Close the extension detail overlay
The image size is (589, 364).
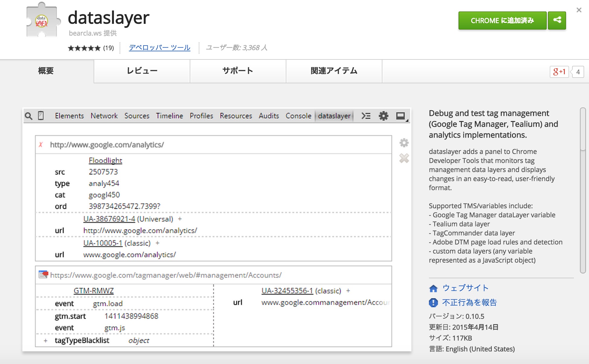pos(579,10)
